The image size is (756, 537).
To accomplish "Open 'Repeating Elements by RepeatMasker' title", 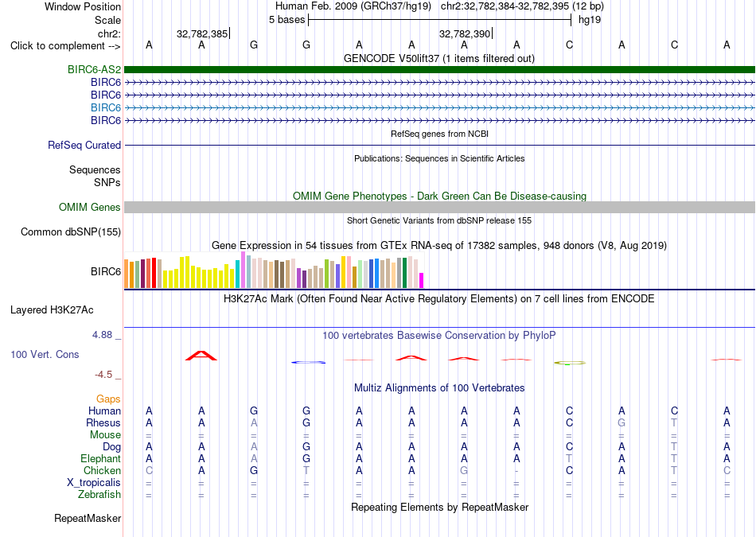I will point(439,507).
